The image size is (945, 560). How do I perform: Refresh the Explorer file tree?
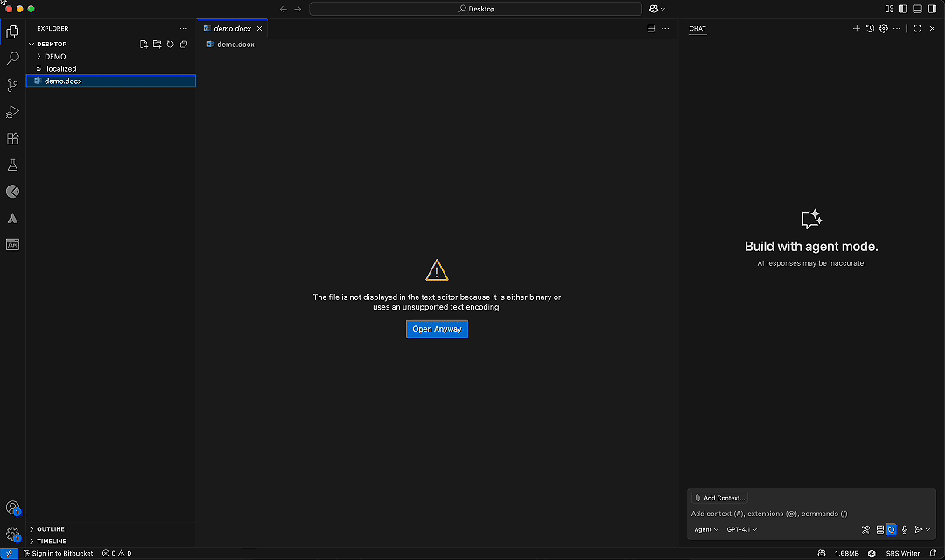pyautogui.click(x=171, y=44)
